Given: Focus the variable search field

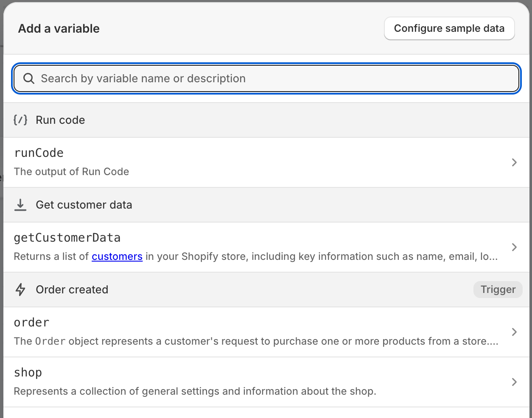Looking at the screenshot, I should point(266,78).
